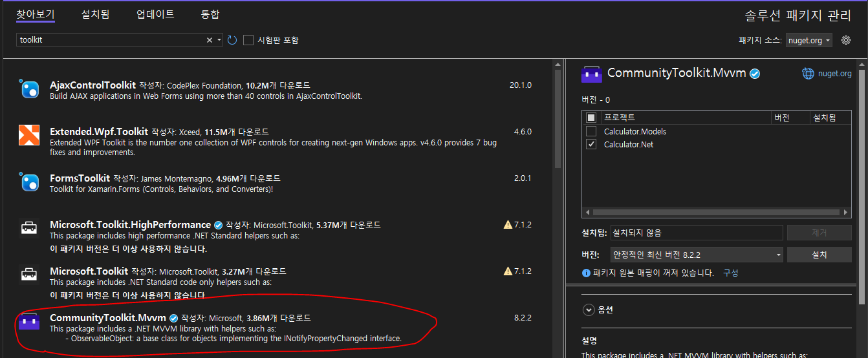Click verified badge of Microsoft.Toolkit.HighPerformance in list
This screenshot has height=358, width=868.
(x=218, y=225)
